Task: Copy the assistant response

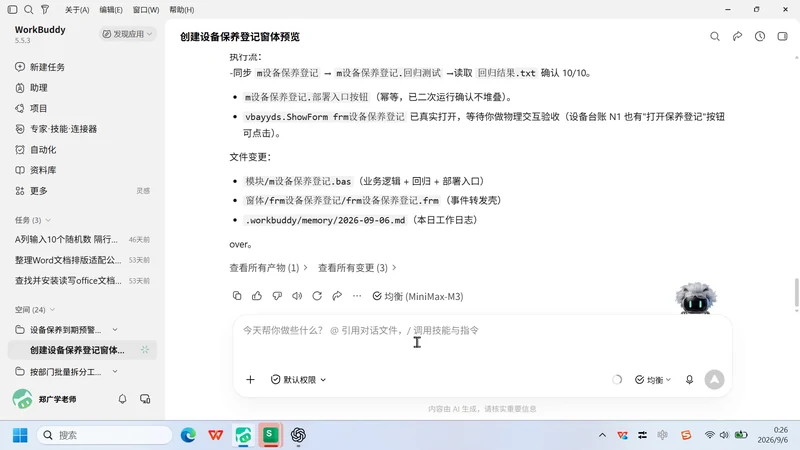Action: click(237, 296)
